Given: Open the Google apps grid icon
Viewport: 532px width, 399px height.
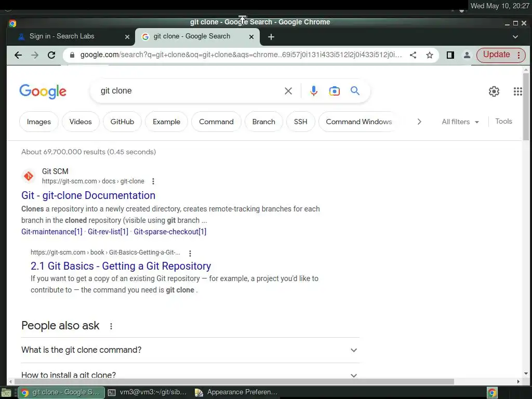Looking at the screenshot, I should (x=518, y=91).
